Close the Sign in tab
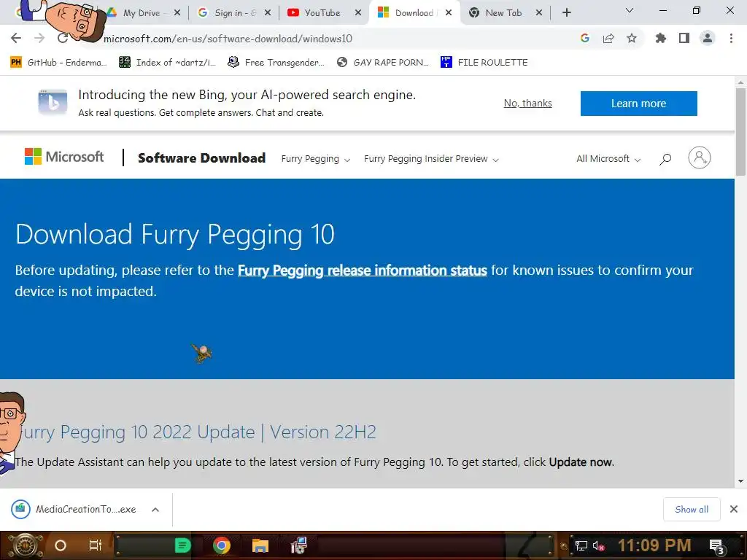 (268, 13)
